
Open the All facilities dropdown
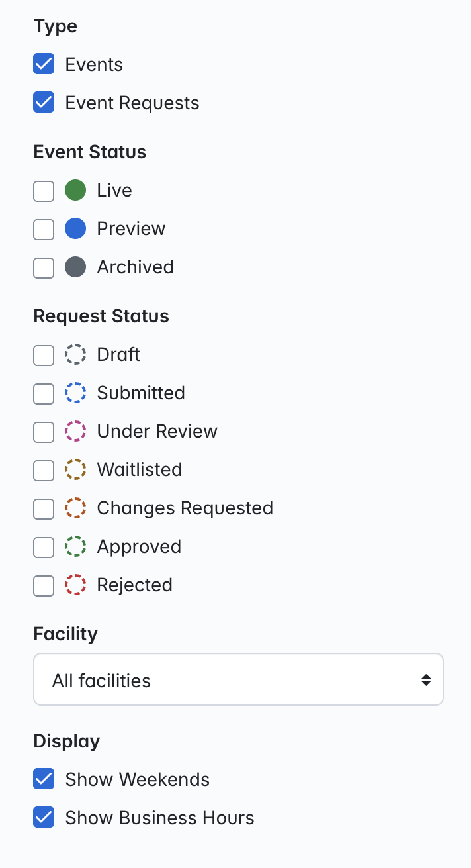point(238,680)
